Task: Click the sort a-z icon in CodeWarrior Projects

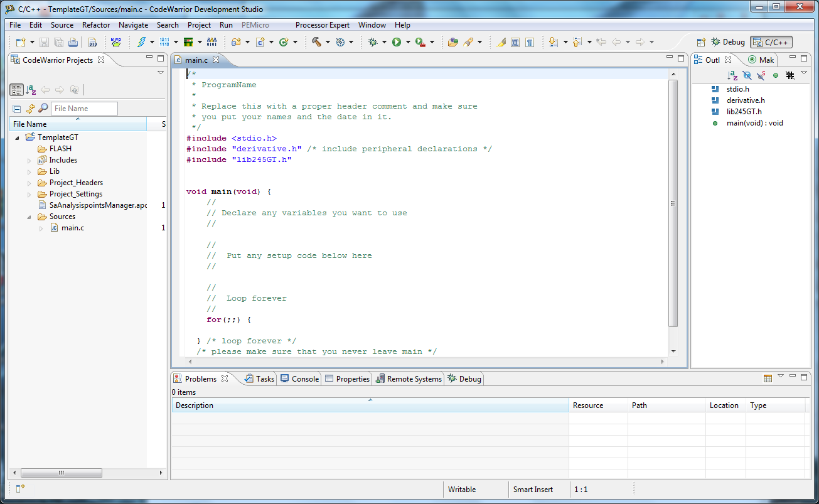Action: (31, 90)
